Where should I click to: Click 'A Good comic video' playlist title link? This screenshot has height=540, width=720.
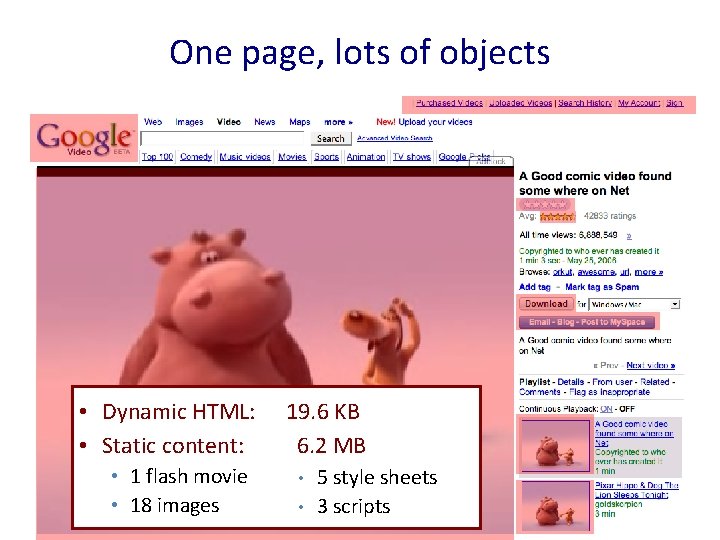(x=634, y=433)
